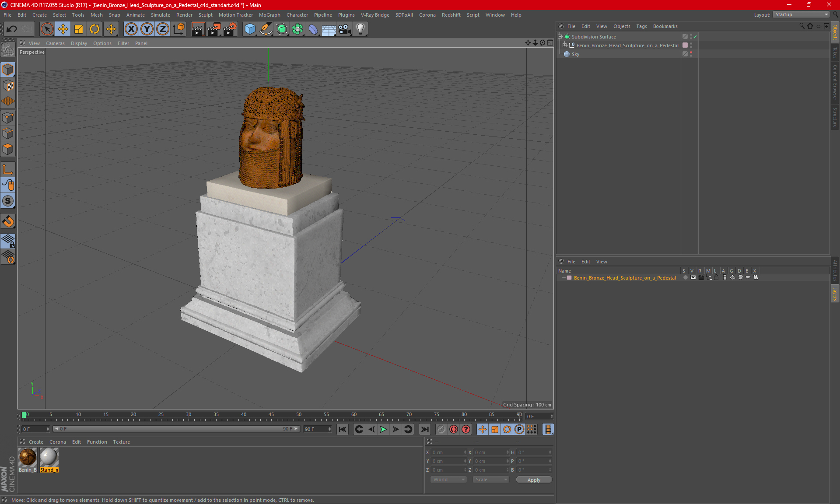Viewport: 840px width, 504px height.
Task: Toggle layer viewport visibility eye
Action: pos(693,277)
